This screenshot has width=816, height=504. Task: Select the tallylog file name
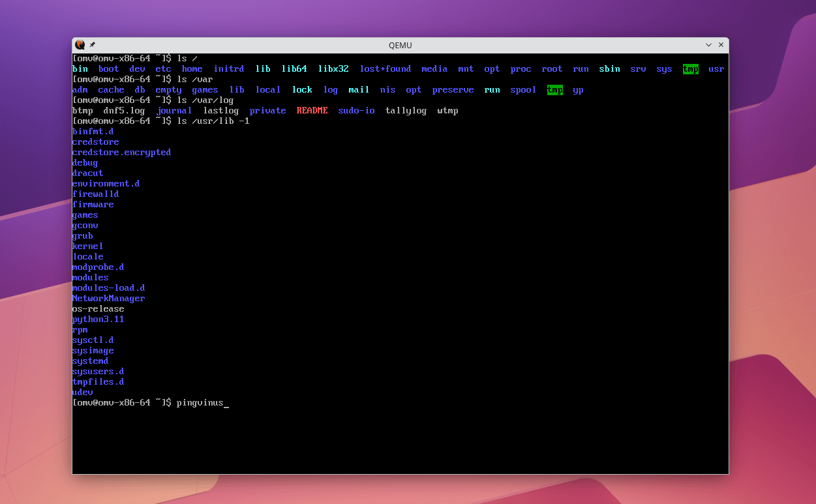[x=406, y=111]
